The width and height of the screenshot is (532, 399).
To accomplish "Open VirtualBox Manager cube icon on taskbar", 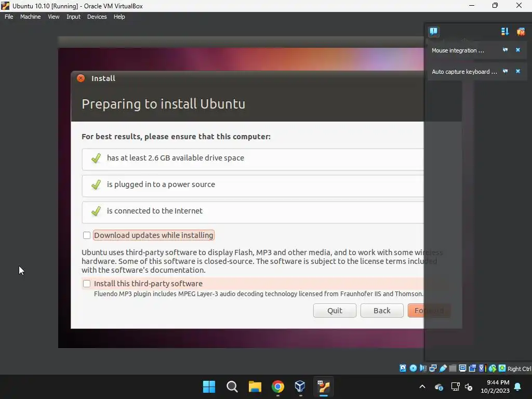I will click(x=300, y=386).
